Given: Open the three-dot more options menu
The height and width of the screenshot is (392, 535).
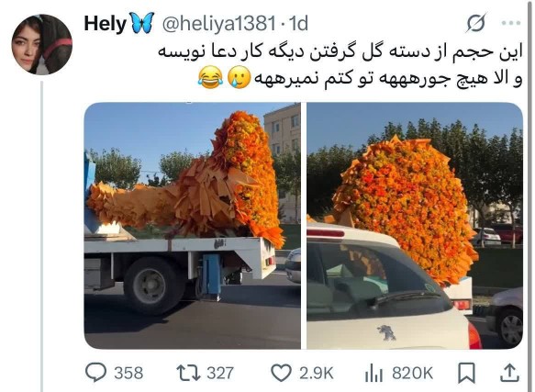Looking at the screenshot, I should pos(511,23).
